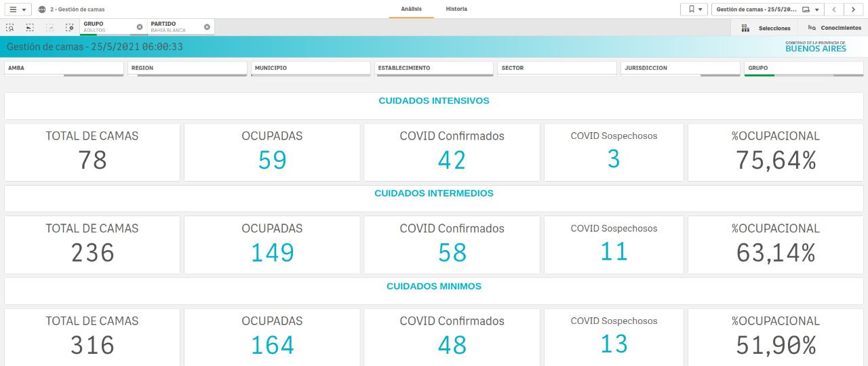Click the step forward selection icon

pos(50,28)
